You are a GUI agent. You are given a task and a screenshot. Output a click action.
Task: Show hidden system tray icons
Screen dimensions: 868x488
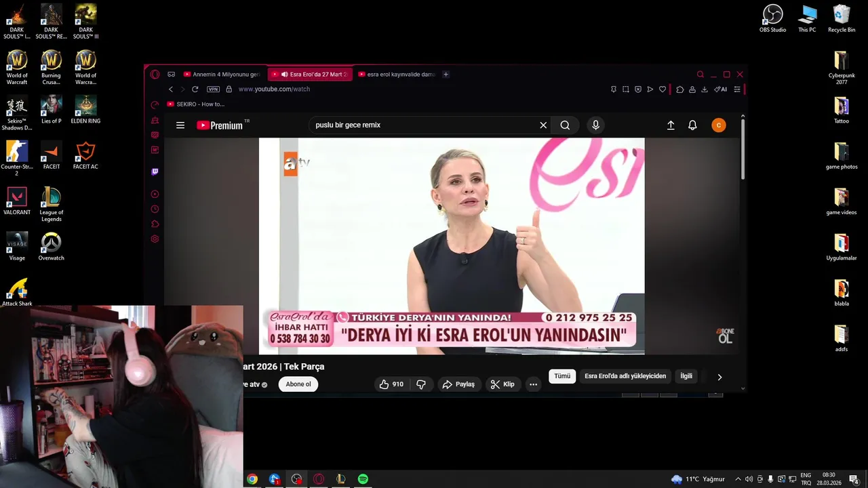[738, 479]
